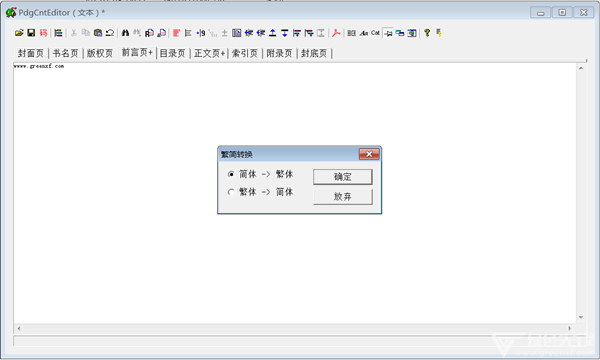This screenshot has height=360, width=600.
Task: Click the screen capture window icon
Action: (412, 33)
